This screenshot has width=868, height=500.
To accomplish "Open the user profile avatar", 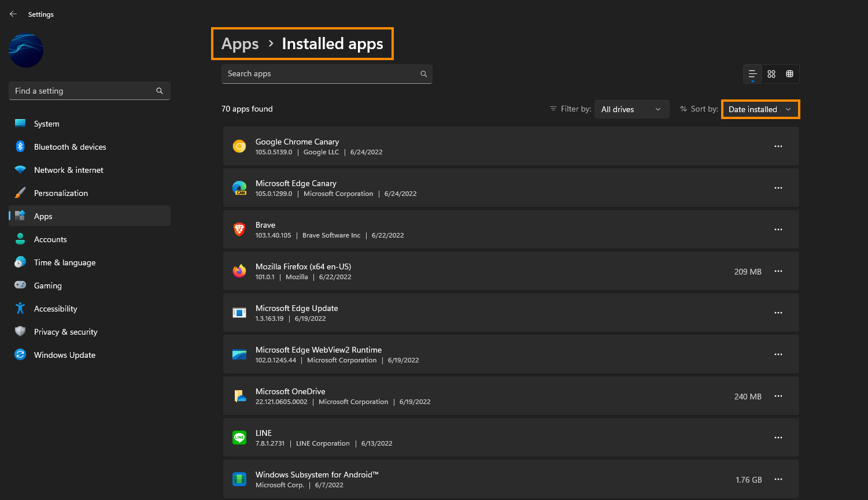I will click(26, 50).
